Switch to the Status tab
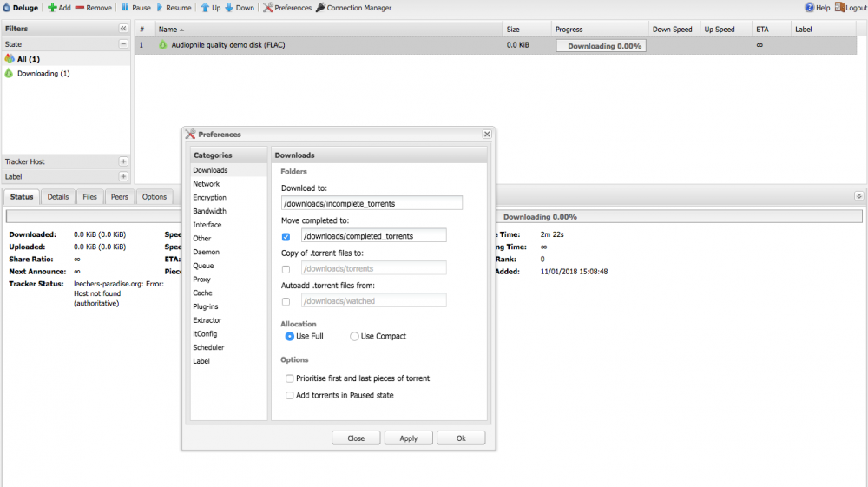This screenshot has height=487, width=868. (x=22, y=196)
